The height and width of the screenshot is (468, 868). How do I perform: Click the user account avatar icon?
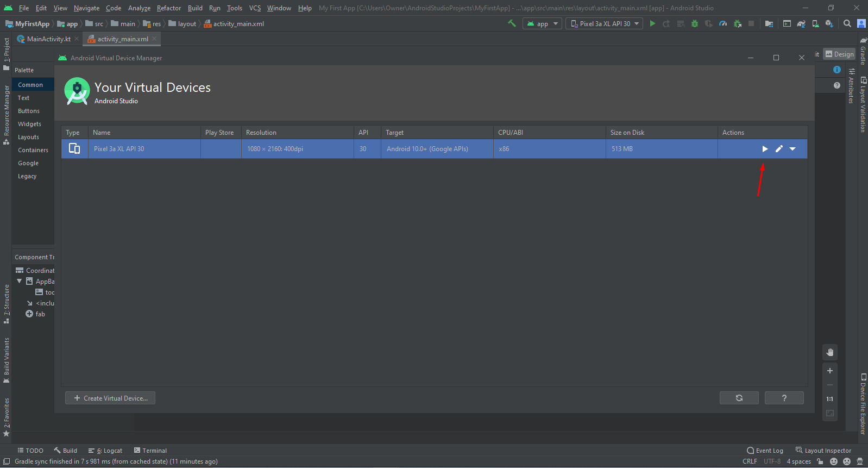pos(861,24)
